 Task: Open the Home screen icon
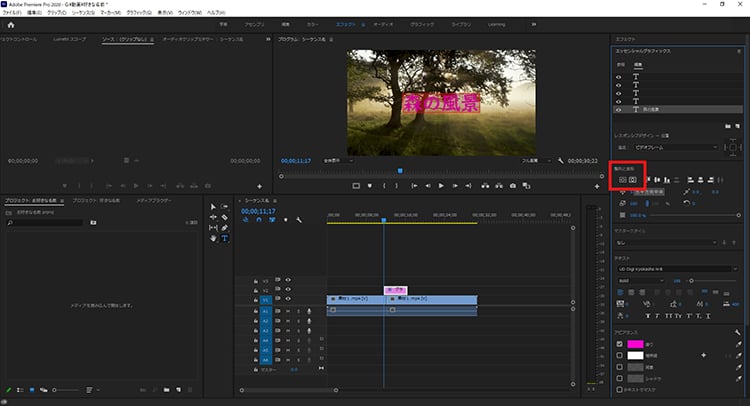11,25
